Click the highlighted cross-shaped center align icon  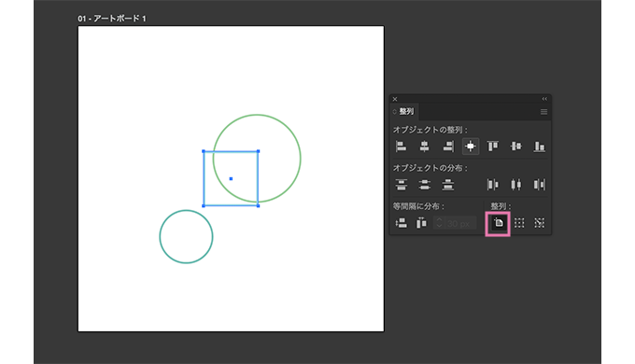click(x=470, y=147)
